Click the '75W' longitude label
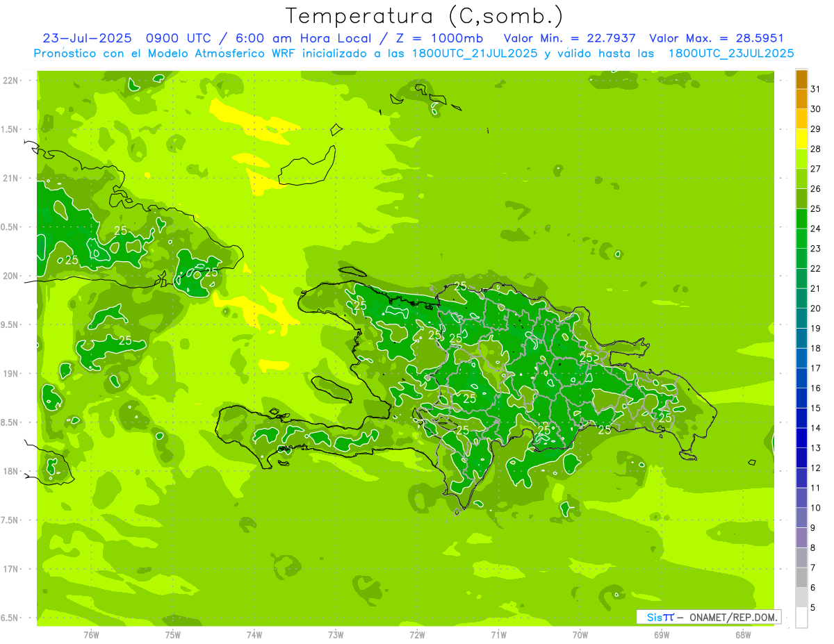Screen dimensions: 834x644 [173, 635]
